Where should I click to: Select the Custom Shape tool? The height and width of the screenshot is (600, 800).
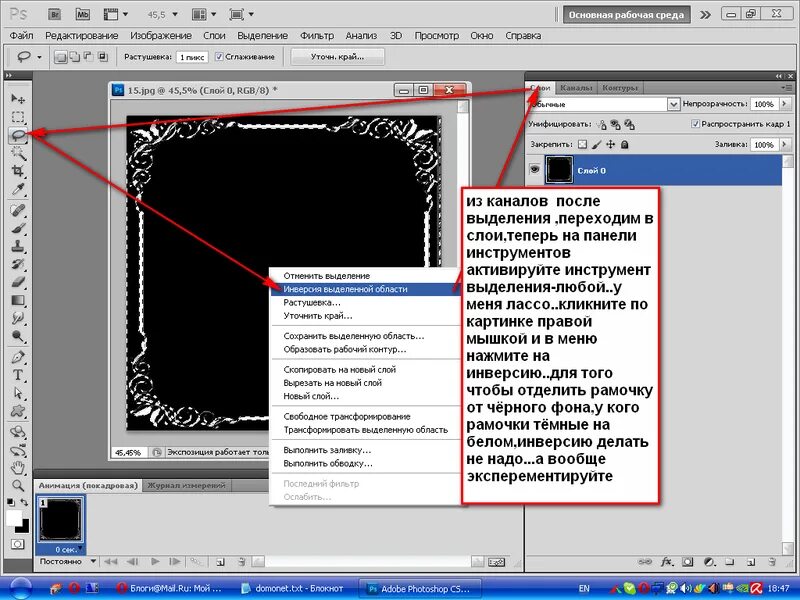click(x=18, y=411)
